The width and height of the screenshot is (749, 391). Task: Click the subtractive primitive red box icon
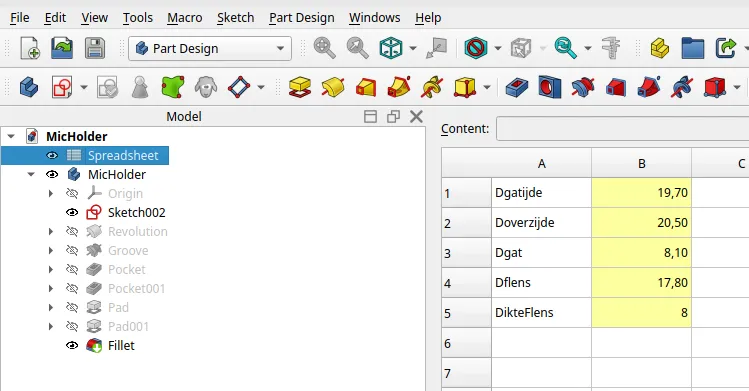[715, 87]
